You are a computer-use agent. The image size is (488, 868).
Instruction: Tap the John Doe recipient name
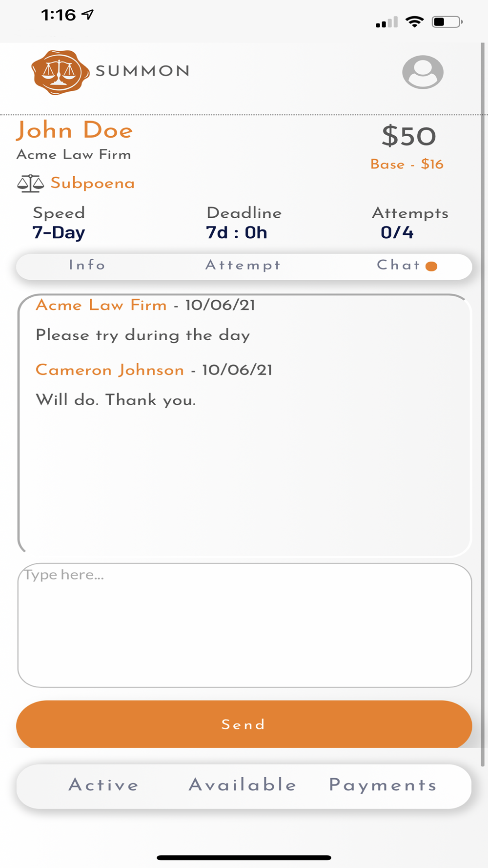74,130
